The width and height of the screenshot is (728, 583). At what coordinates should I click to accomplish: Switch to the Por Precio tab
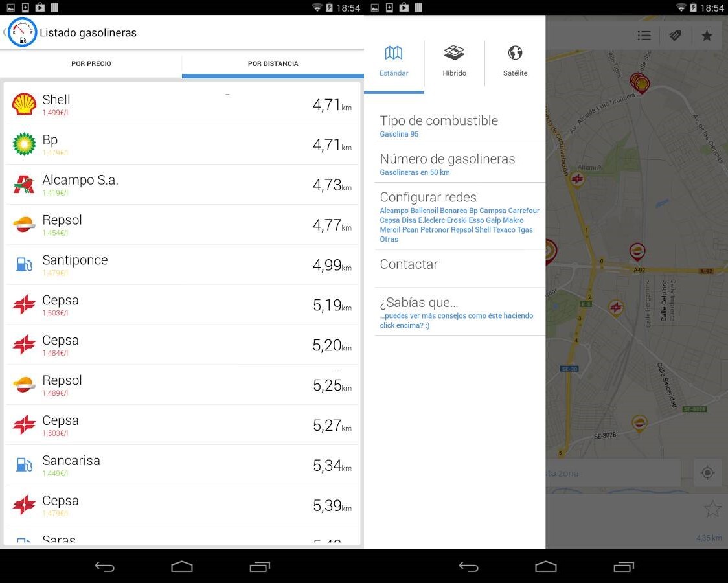point(91,64)
